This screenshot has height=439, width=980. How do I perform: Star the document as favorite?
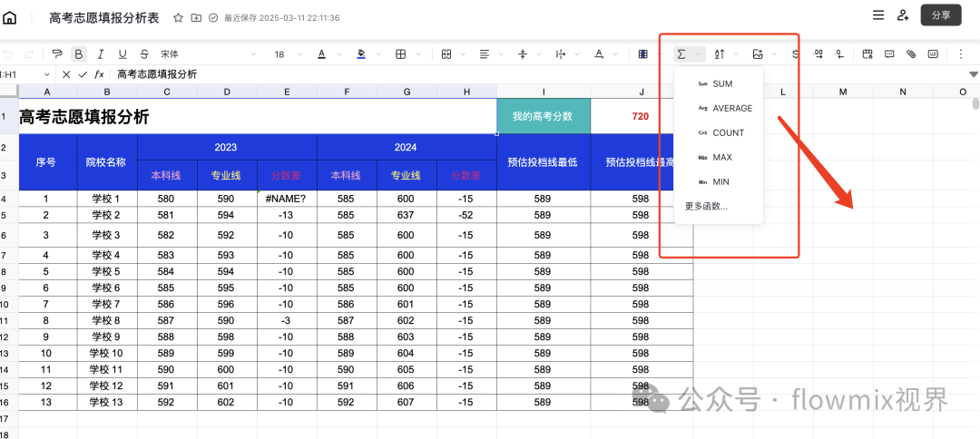(178, 18)
